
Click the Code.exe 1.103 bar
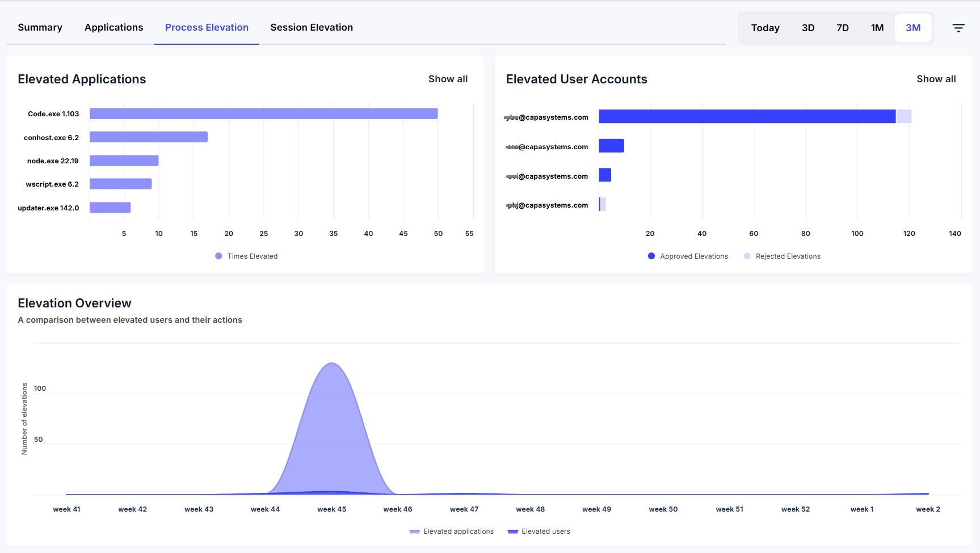(264, 113)
